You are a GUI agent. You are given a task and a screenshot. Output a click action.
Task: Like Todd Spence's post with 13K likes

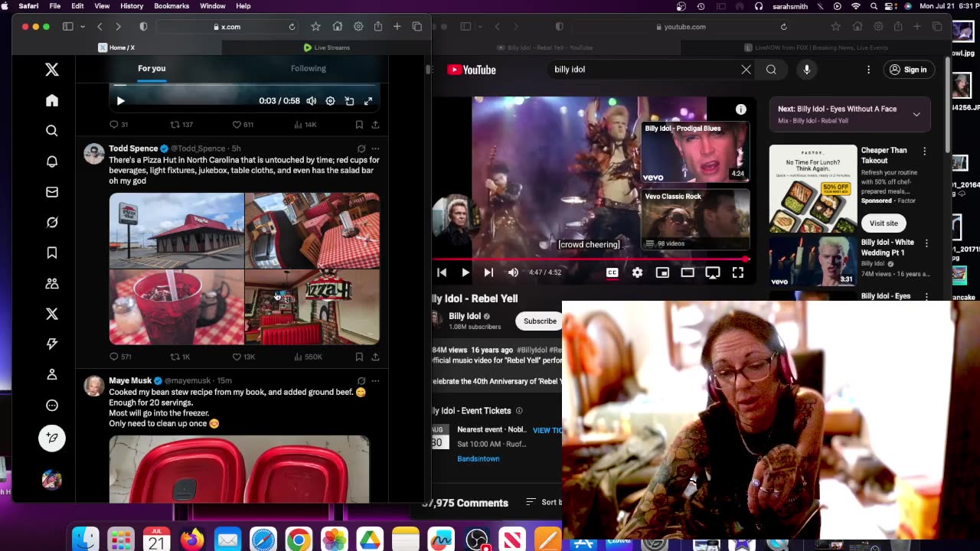point(237,357)
